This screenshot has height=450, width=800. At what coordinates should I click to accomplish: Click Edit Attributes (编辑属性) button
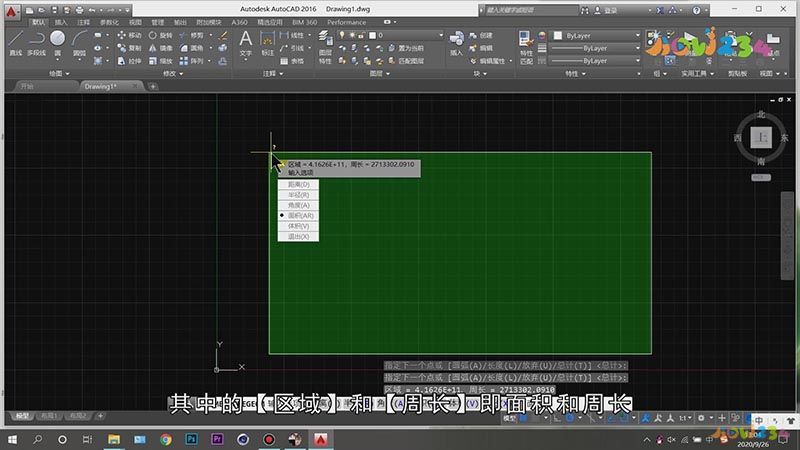pyautogui.click(x=487, y=61)
